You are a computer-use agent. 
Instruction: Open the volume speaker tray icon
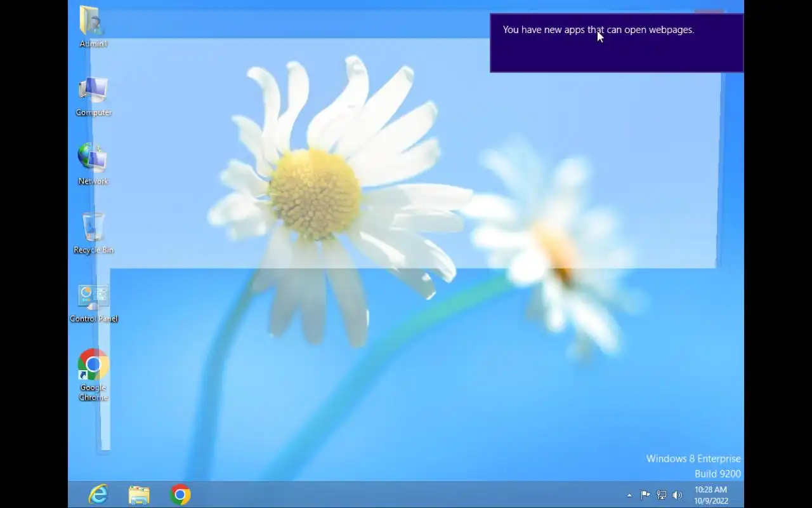(x=678, y=495)
